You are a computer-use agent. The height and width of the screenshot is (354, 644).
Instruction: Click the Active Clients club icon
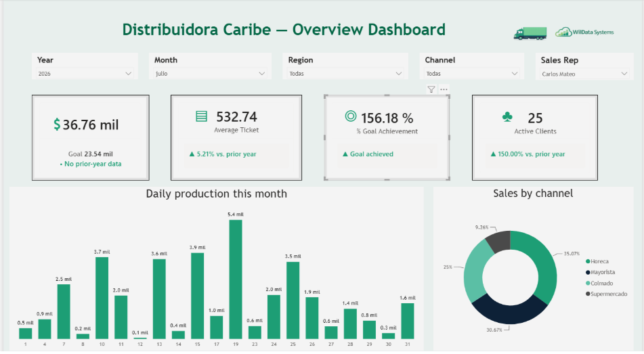tap(507, 117)
